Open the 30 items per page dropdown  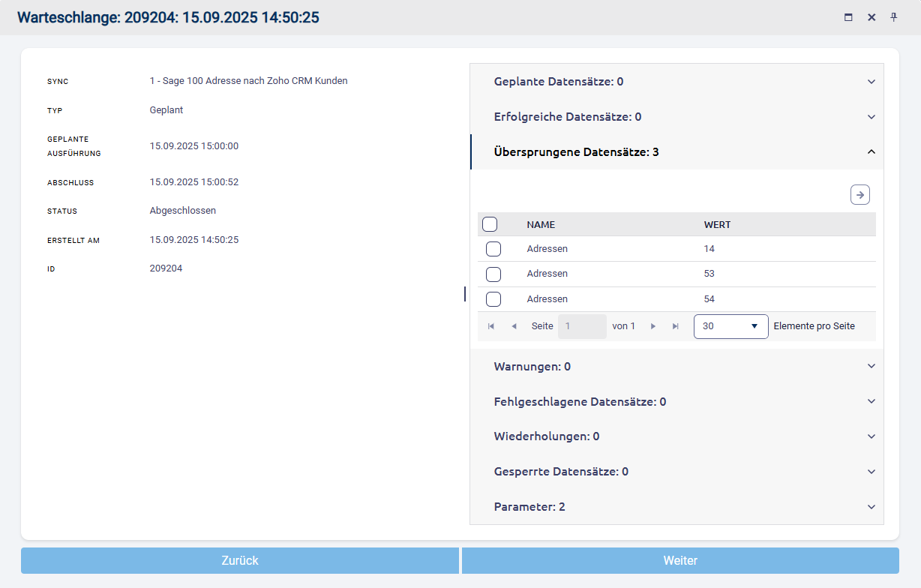[x=730, y=326]
